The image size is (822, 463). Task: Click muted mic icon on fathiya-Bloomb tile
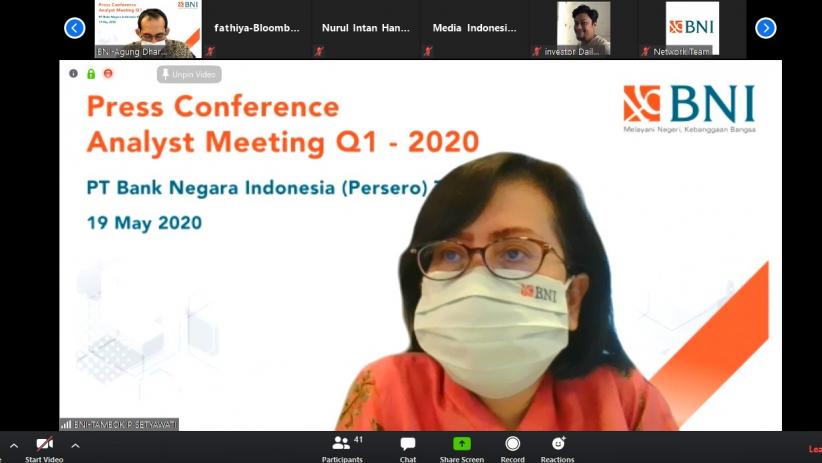(211, 51)
